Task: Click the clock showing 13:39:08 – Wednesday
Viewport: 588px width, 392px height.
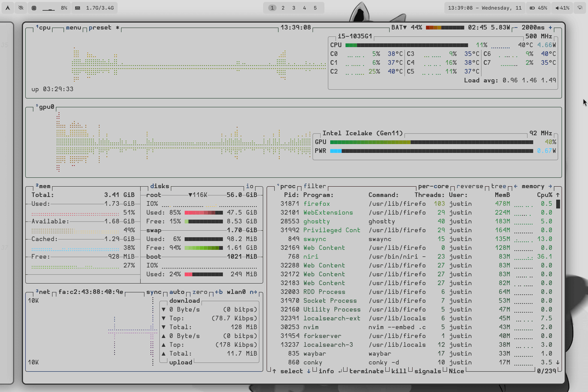Action: (485, 8)
